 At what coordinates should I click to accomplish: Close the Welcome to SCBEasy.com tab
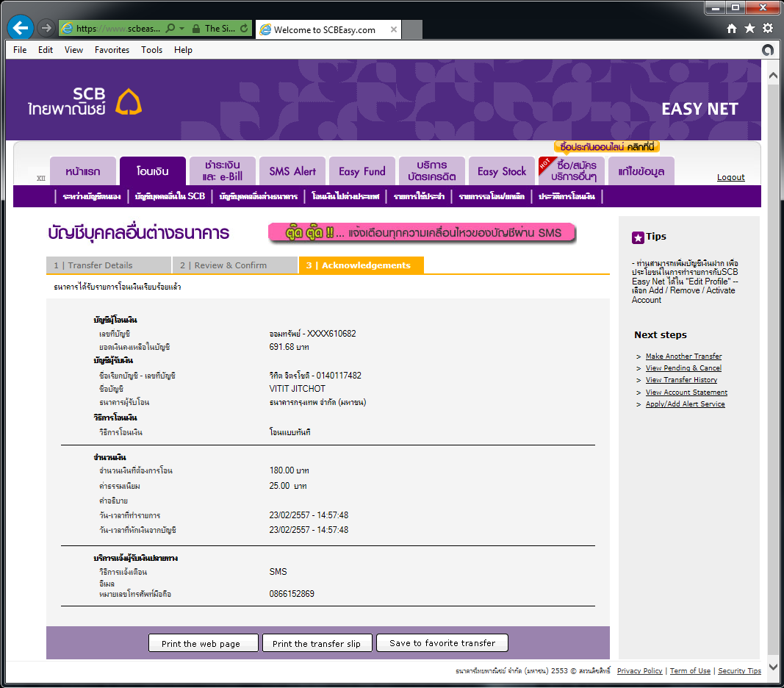(394, 29)
